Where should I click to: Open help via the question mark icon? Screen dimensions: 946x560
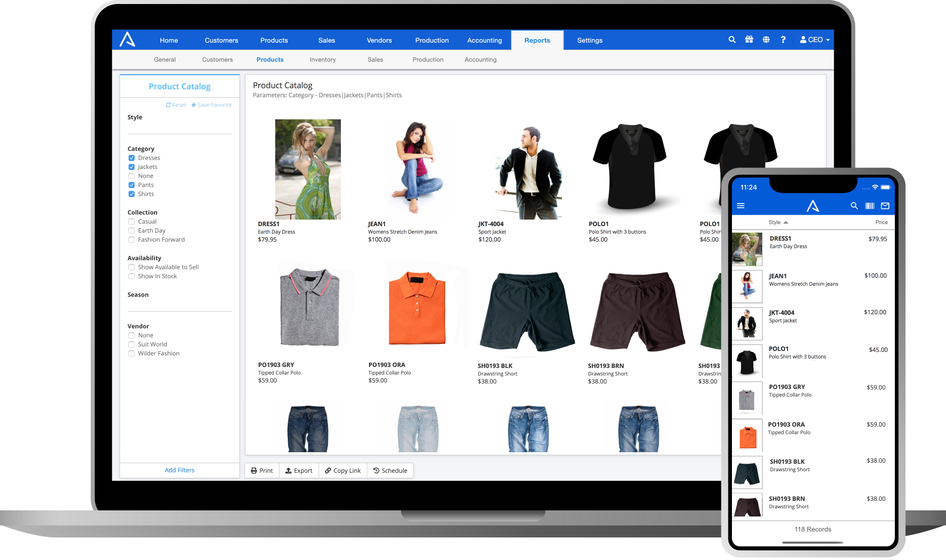pyautogui.click(x=783, y=40)
